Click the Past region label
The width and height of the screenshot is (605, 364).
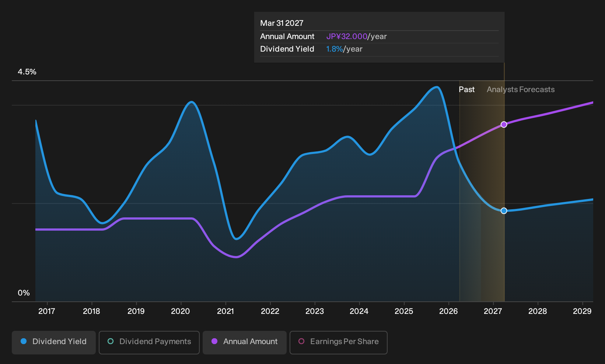tap(466, 90)
